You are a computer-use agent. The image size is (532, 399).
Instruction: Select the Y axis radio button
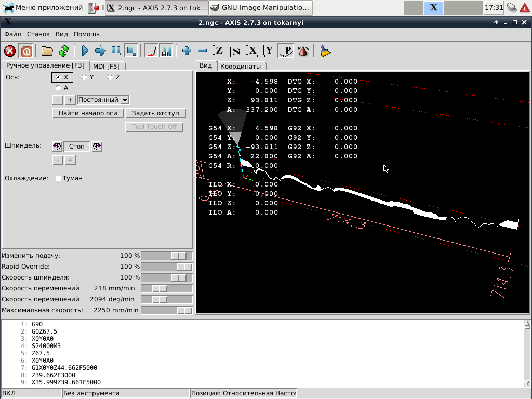84,77
